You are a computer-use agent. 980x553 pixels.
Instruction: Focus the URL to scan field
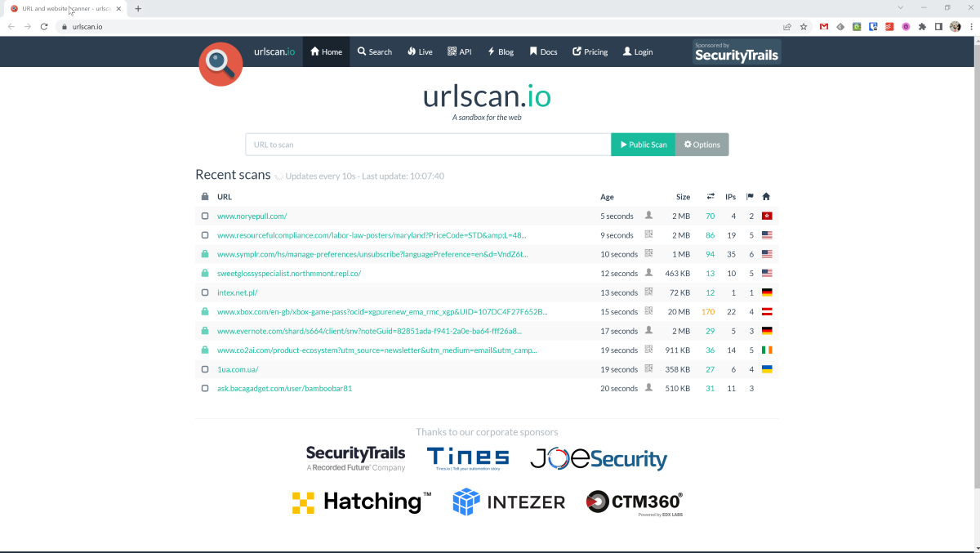428,145
